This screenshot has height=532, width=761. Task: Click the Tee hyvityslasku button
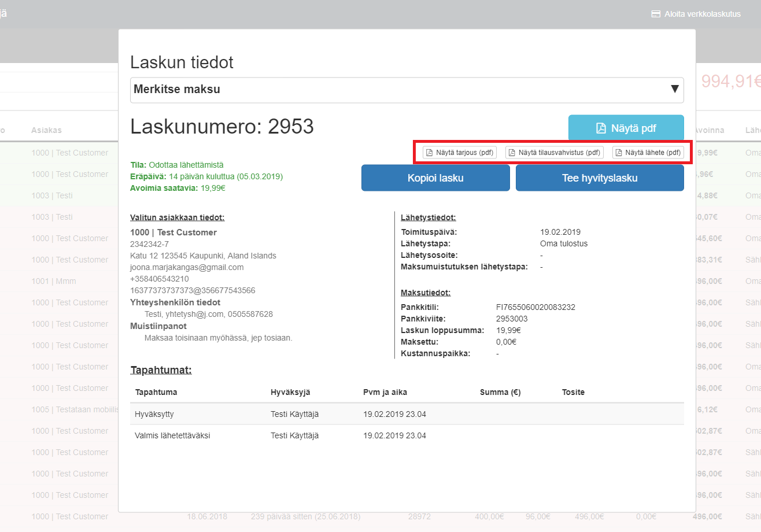point(600,178)
